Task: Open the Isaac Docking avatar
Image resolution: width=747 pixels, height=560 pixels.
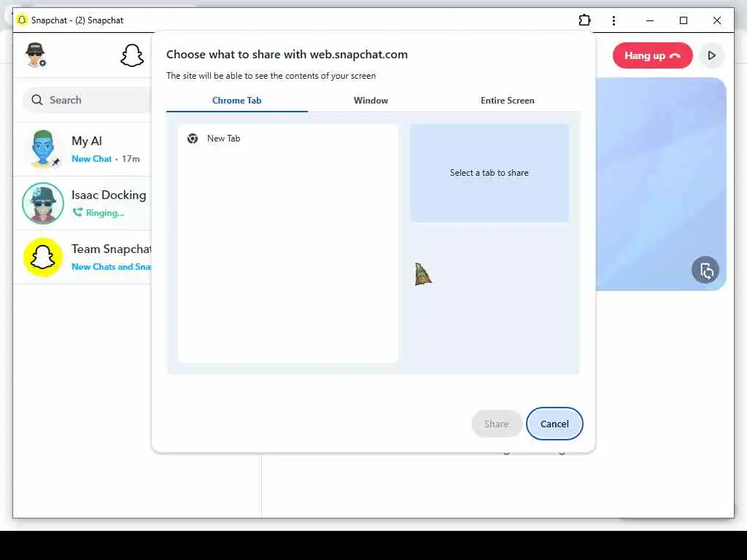Action: point(43,203)
